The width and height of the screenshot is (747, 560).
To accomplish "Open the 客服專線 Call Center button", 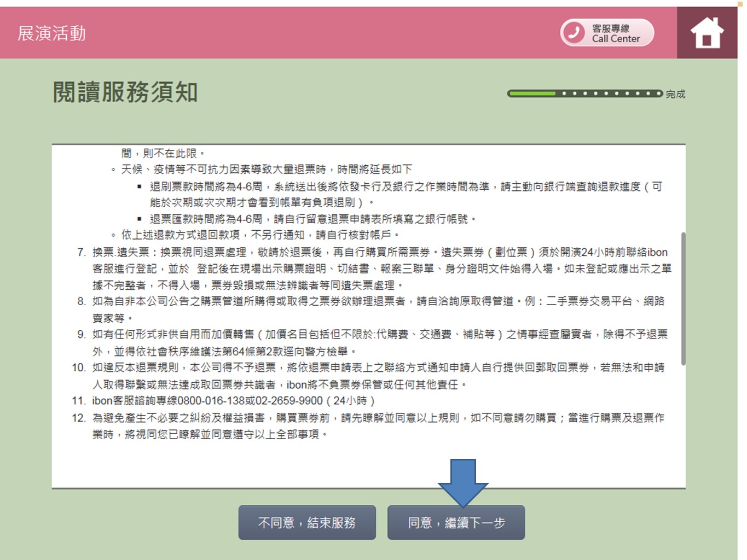I will click(607, 33).
